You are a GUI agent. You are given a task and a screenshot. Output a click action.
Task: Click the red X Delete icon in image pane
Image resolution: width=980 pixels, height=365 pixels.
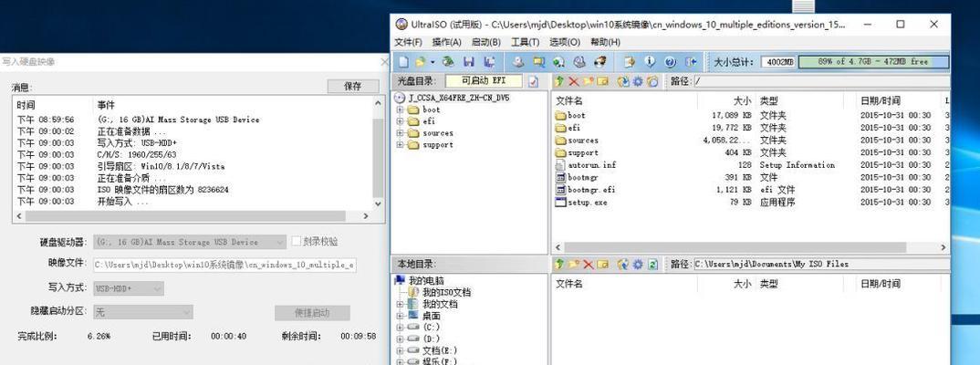[573, 81]
